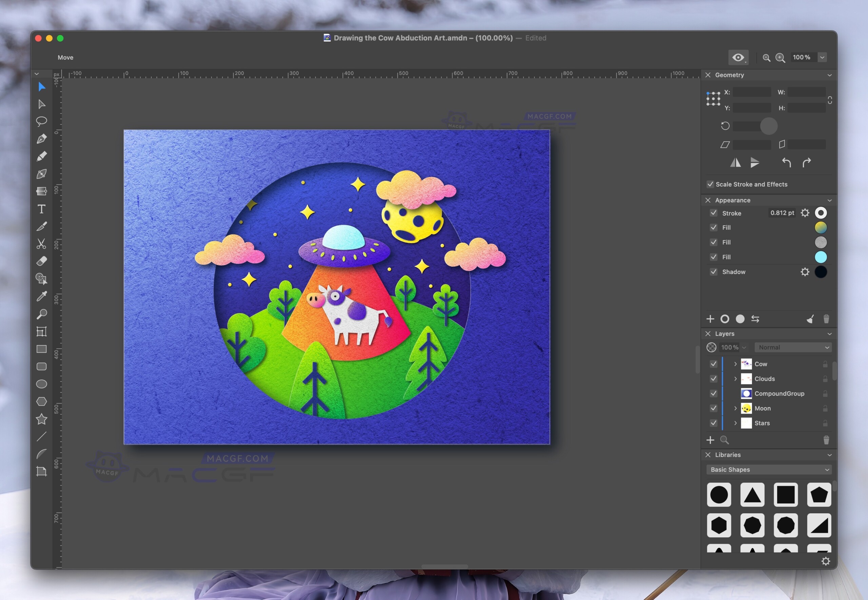Image resolution: width=868 pixels, height=600 pixels.
Task: Select the Ellipse shape tool
Action: (x=41, y=384)
